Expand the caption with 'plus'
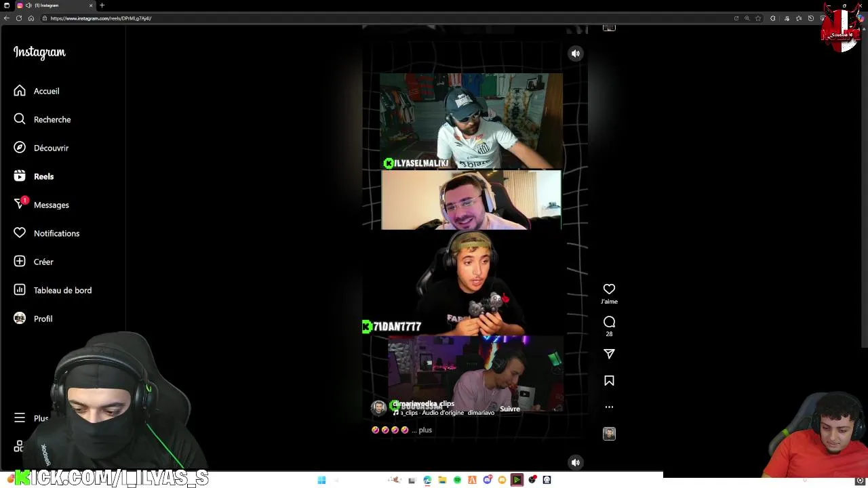This screenshot has width=868, height=488. click(x=425, y=430)
